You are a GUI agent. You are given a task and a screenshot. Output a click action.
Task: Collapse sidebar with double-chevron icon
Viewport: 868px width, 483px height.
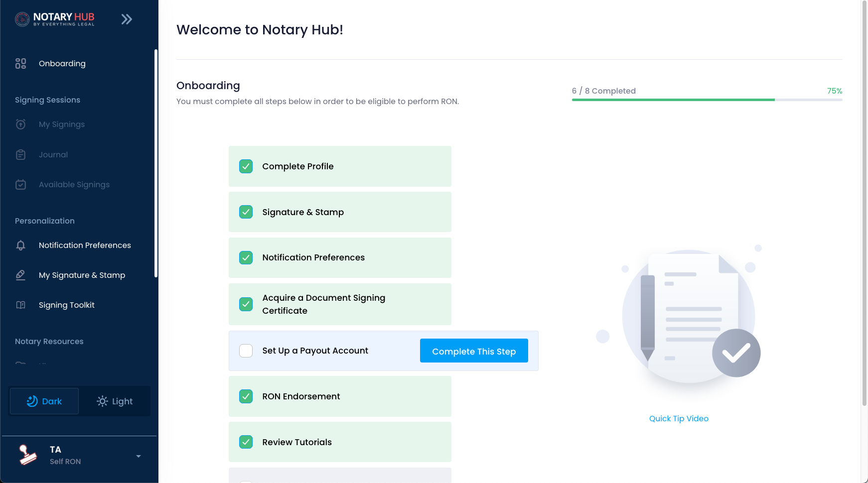pos(127,19)
